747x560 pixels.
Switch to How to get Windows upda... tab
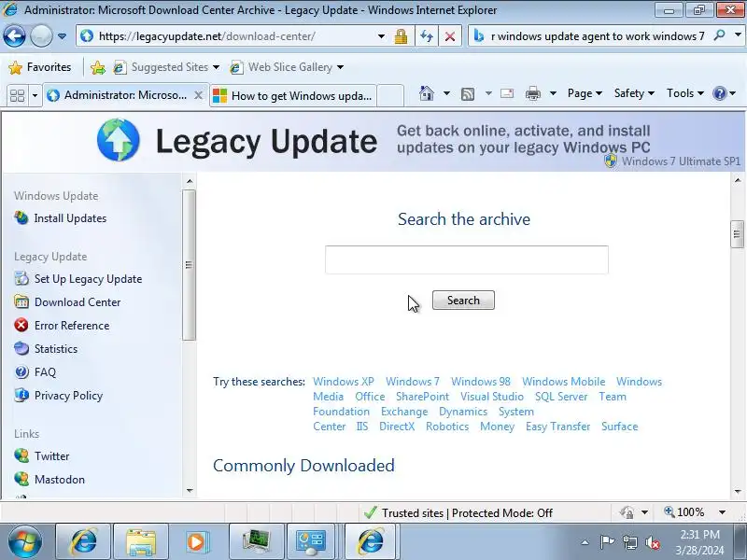click(x=292, y=96)
